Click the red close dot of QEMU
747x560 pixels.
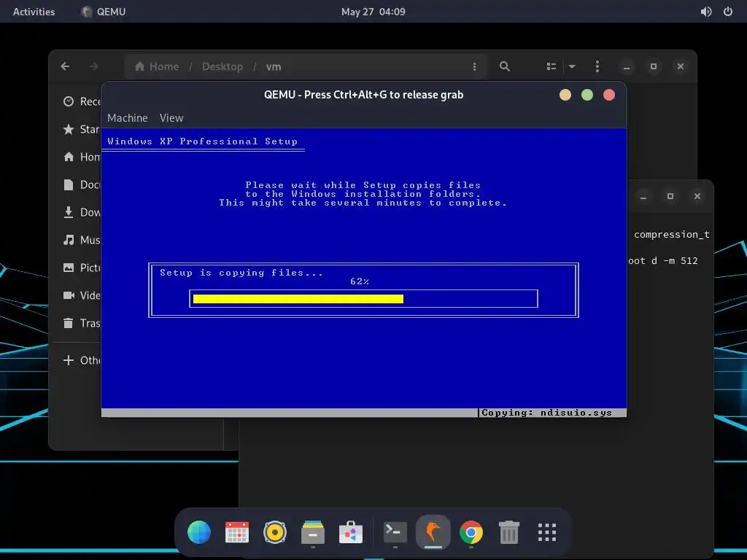[609, 95]
